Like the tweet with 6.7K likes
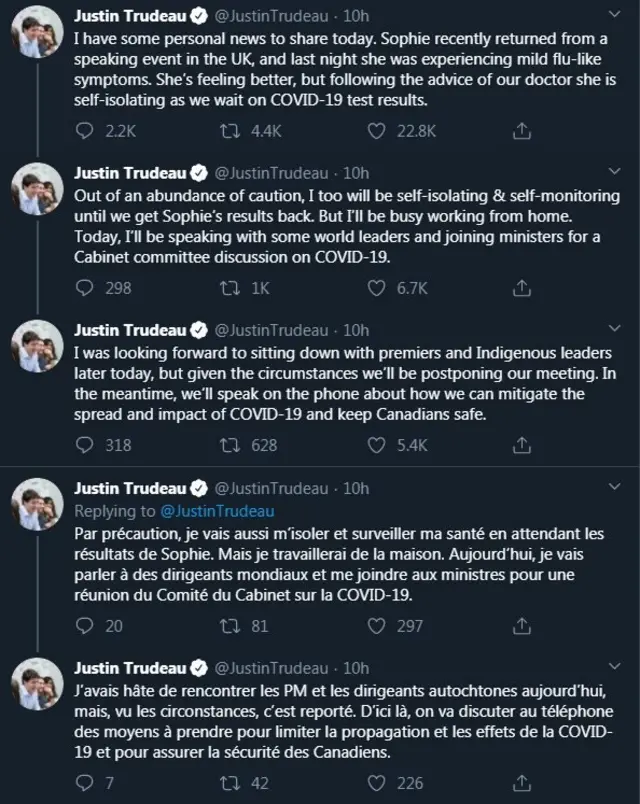The height and width of the screenshot is (804, 640). [377, 288]
